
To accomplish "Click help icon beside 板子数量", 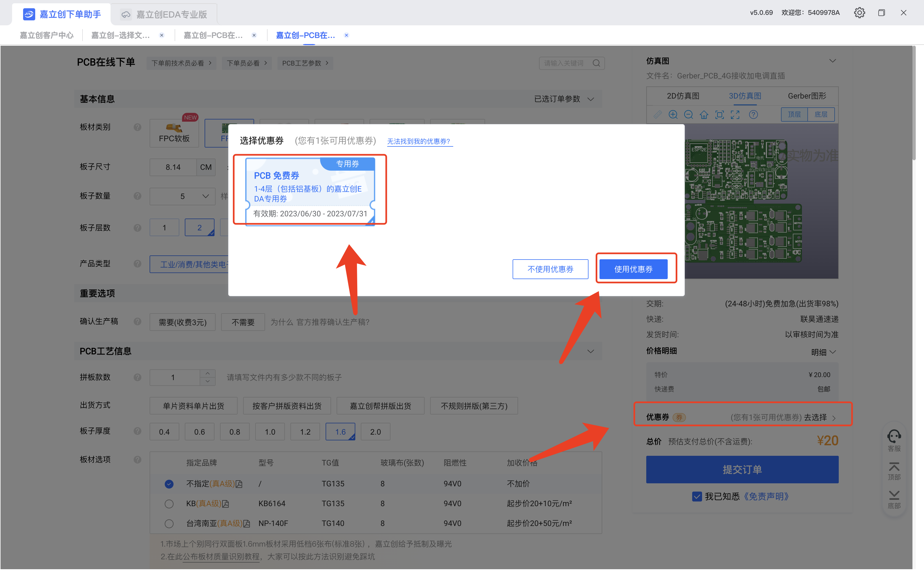I will tap(137, 196).
